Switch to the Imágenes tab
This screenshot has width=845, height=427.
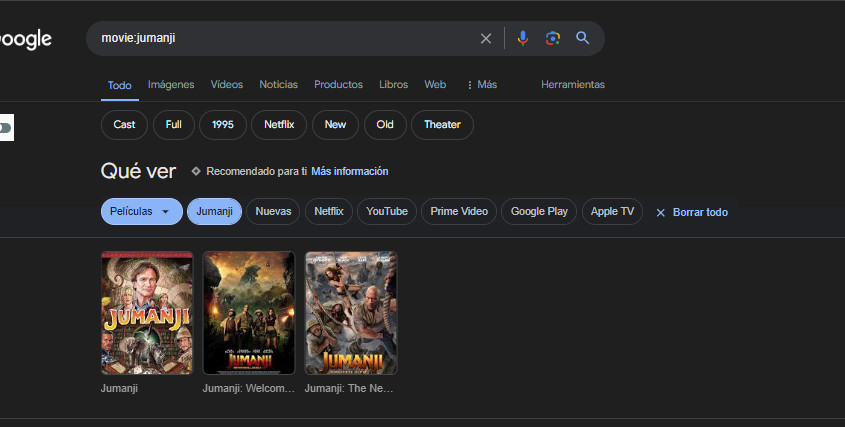(171, 85)
